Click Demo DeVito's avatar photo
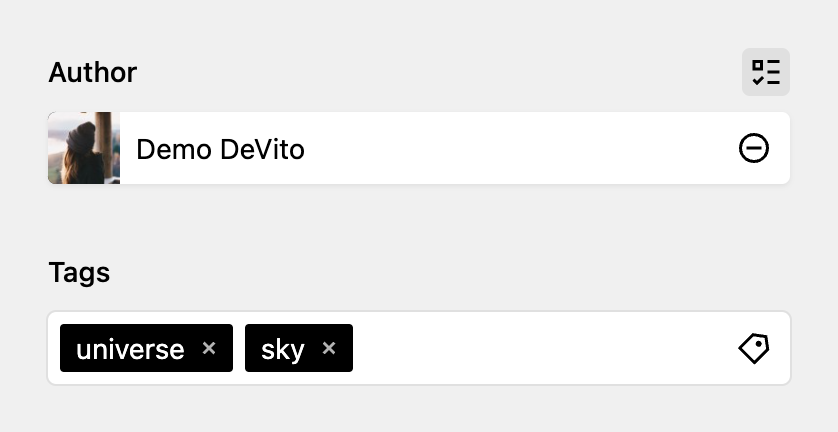Image resolution: width=838 pixels, height=432 pixels. tap(84, 148)
